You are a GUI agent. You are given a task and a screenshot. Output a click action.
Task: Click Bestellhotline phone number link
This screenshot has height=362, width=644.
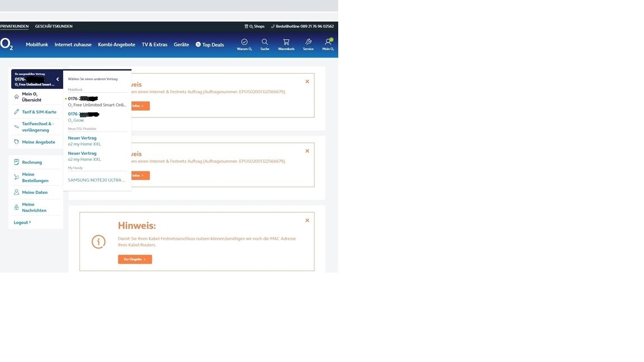[x=302, y=26]
